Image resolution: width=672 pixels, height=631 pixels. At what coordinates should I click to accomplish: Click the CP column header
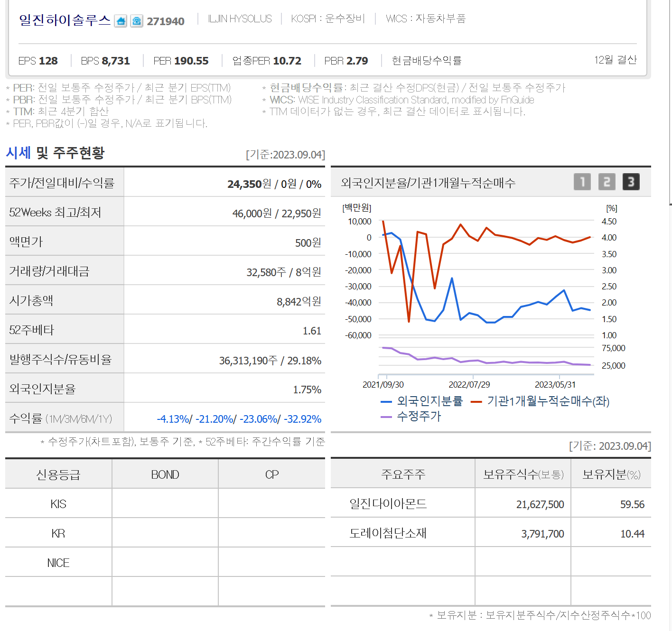[x=272, y=474]
